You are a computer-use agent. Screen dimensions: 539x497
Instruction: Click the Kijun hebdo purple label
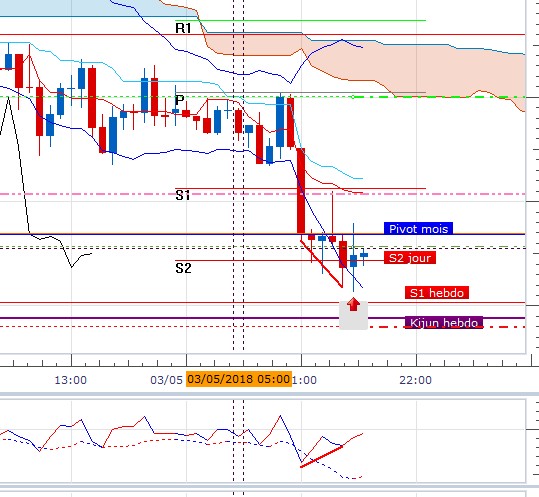pyautogui.click(x=444, y=323)
